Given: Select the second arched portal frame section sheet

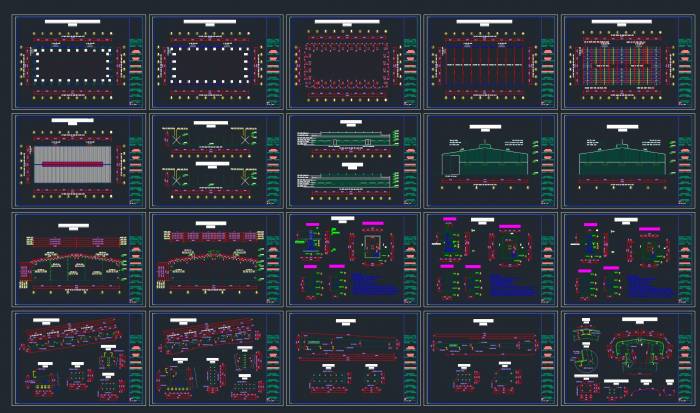Looking at the screenshot, I should 207,259.
